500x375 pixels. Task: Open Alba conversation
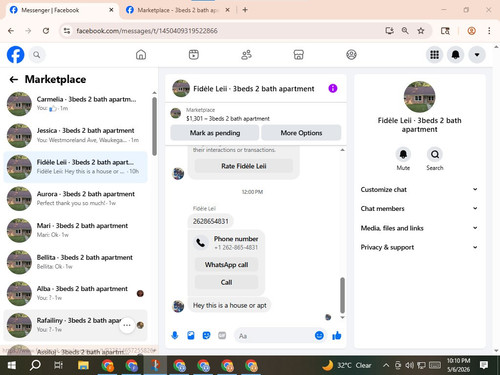point(75,294)
